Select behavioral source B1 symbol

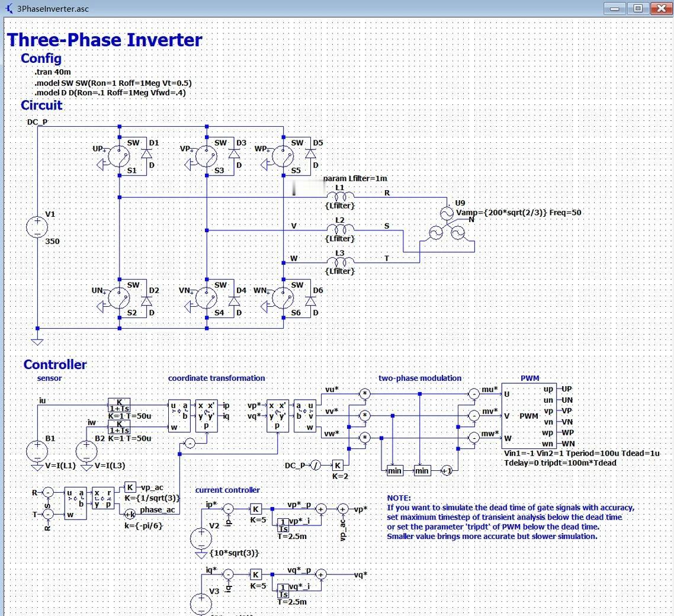[37, 451]
